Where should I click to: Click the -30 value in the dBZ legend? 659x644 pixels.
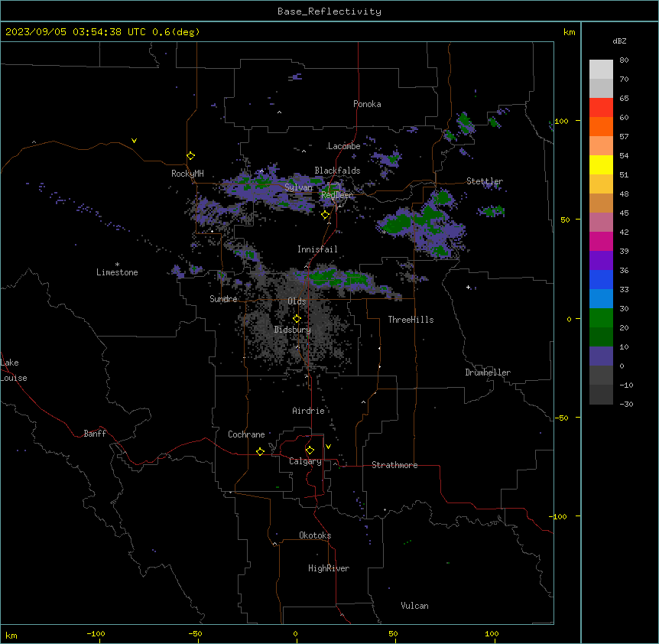pos(626,404)
